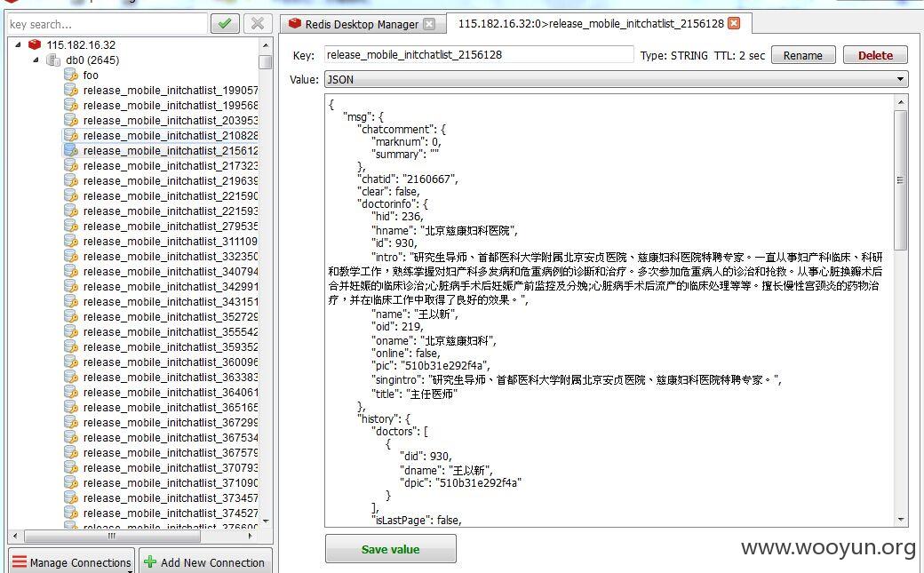Collapse the db0 (2645) database node
The image size is (924, 573).
[36, 60]
